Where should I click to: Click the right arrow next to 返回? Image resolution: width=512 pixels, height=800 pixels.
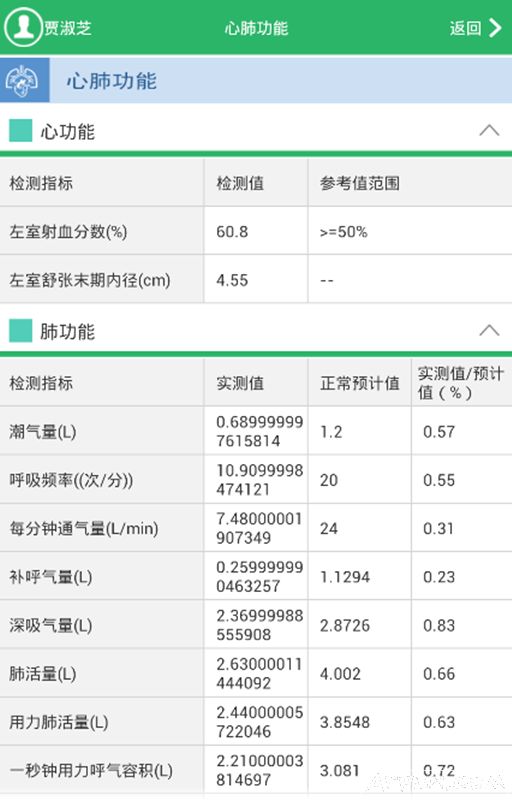(495, 28)
